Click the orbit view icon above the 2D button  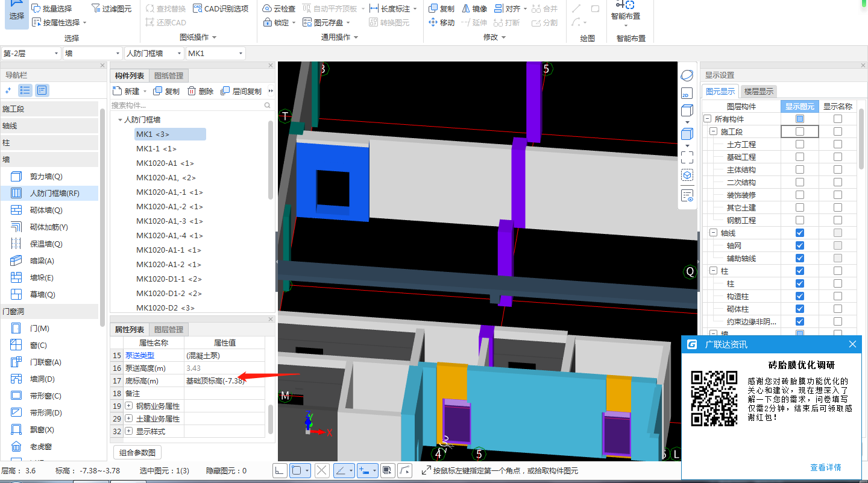coord(687,75)
